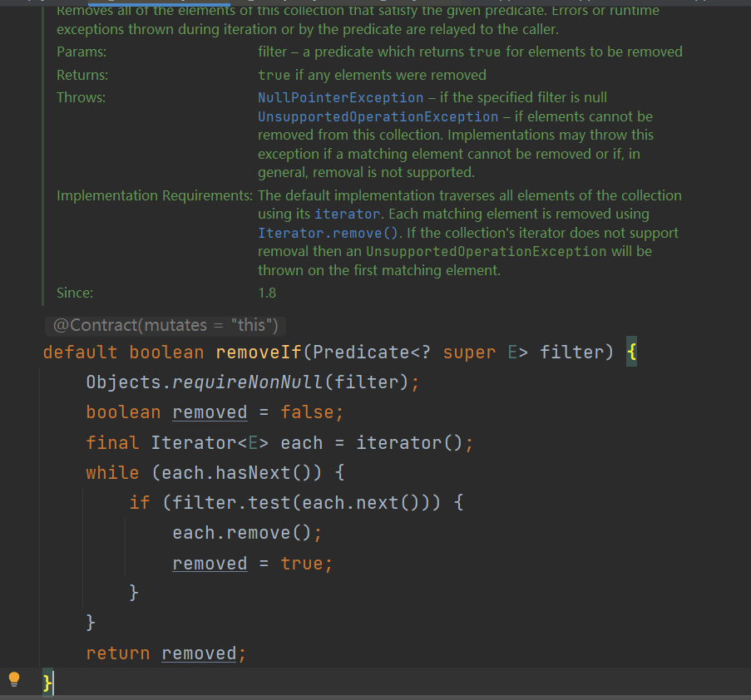
Task: Click the 1.8 value beside Since
Action: 267,293
